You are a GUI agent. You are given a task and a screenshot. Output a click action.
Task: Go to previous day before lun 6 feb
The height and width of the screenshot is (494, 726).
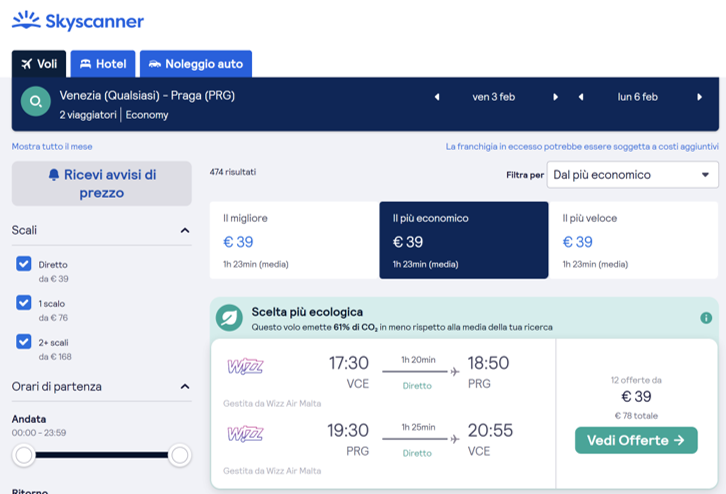point(581,97)
